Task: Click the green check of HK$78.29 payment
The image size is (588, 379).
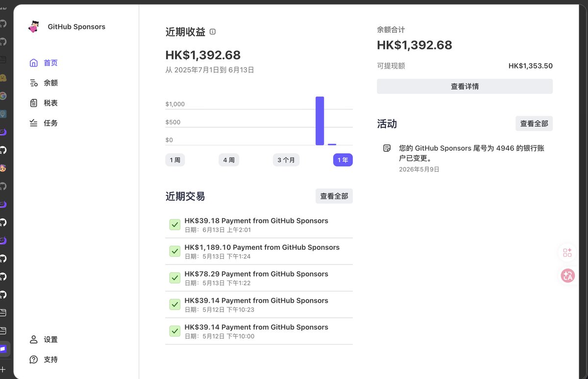Action: (x=175, y=278)
